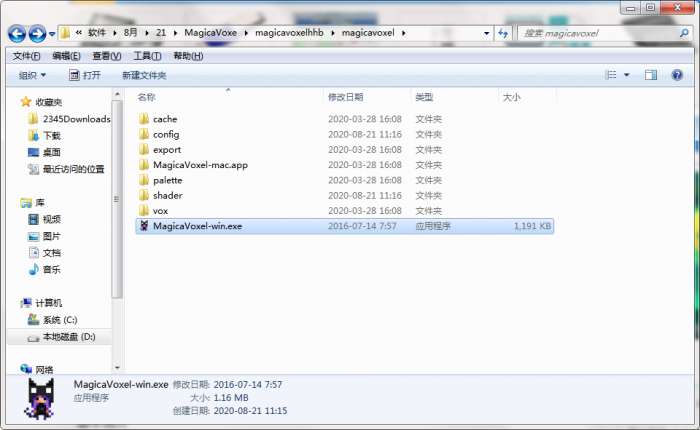Open the 查看(V) menu

point(107,56)
